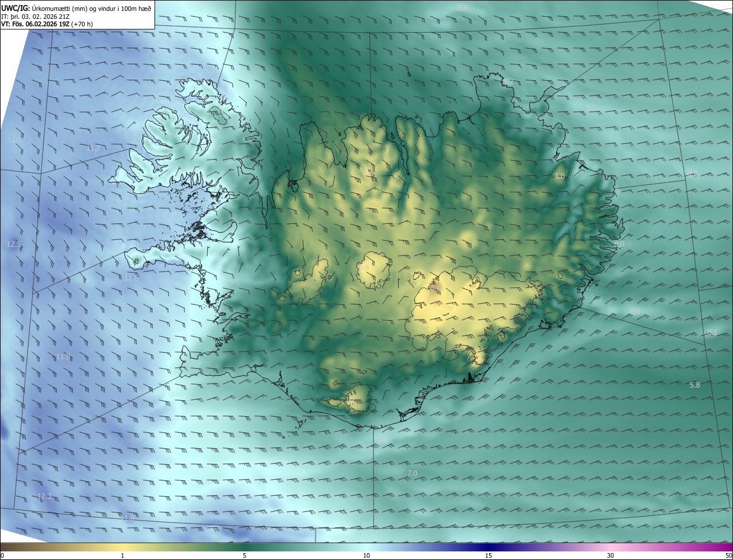Click the '10' tick on the color scale

(366, 555)
